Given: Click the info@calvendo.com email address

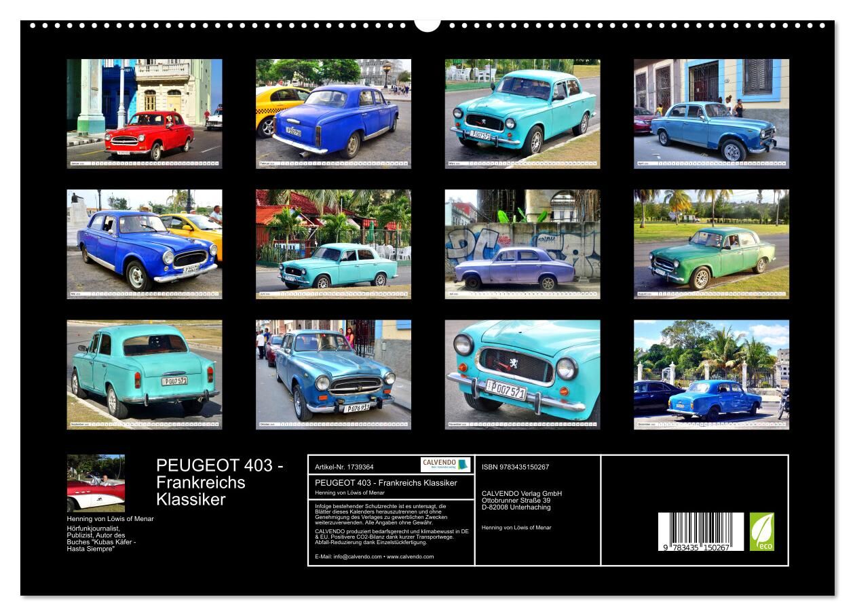Looking at the screenshot, I should coord(343,556).
